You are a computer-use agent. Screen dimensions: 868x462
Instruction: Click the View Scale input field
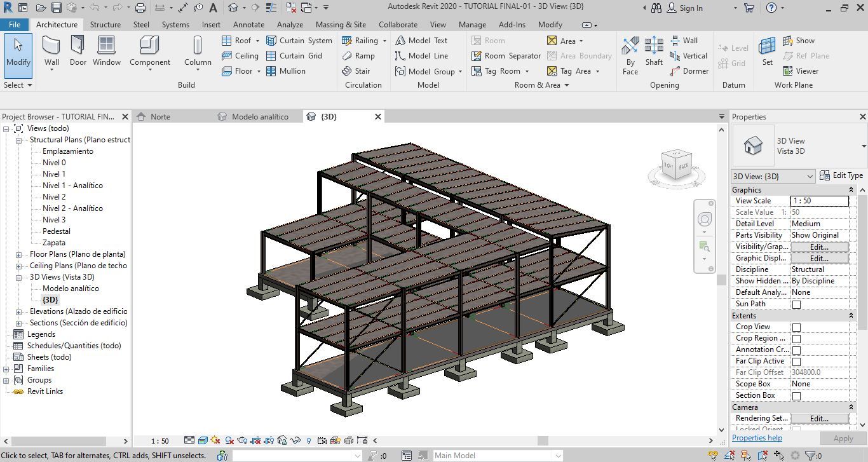(x=819, y=201)
